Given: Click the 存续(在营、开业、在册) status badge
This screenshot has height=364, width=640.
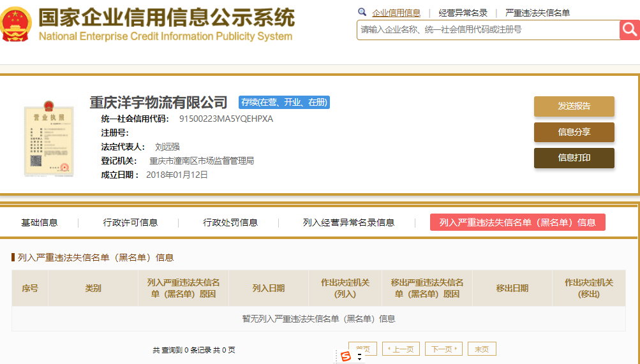Looking at the screenshot, I should pyautogui.click(x=284, y=102).
